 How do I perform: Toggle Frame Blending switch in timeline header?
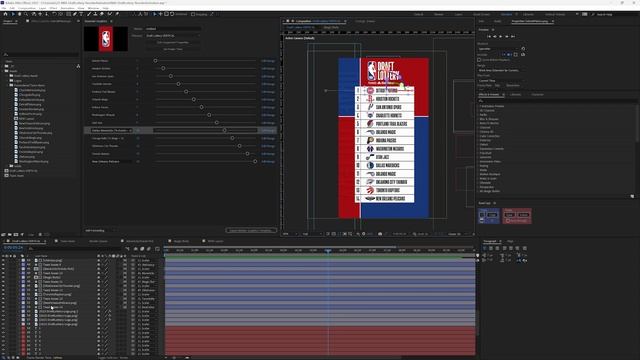142,249
